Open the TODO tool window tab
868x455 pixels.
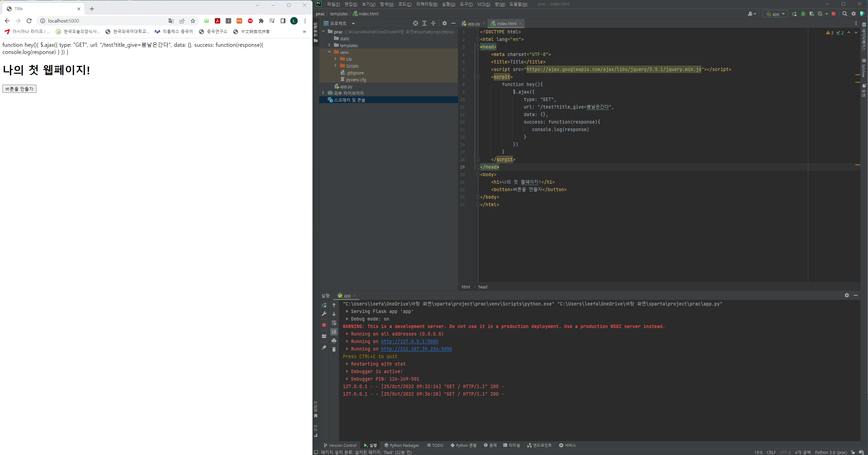click(435, 445)
